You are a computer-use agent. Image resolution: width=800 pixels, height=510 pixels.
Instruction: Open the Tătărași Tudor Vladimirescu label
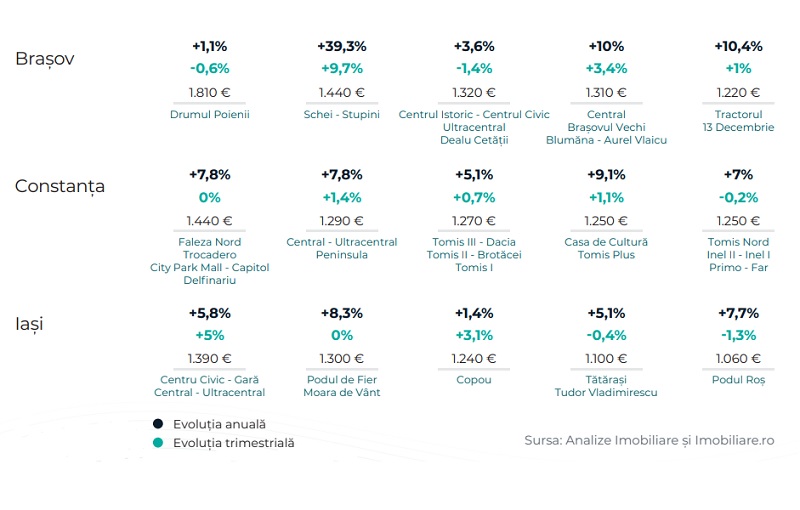tap(606, 386)
